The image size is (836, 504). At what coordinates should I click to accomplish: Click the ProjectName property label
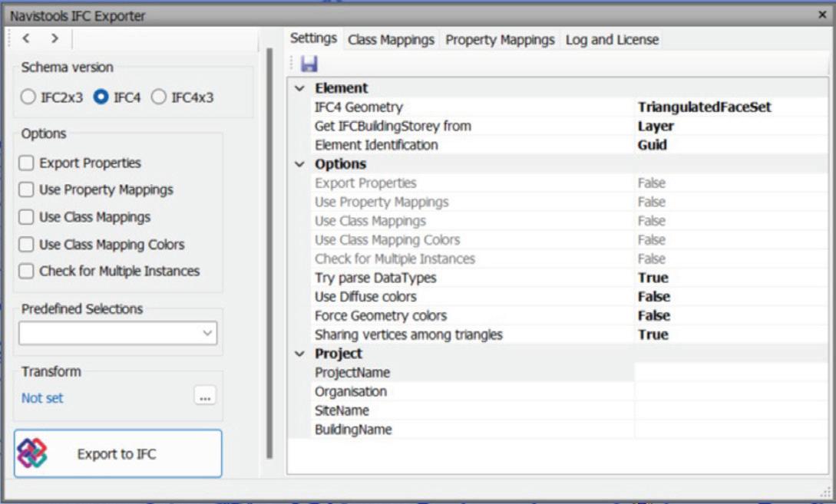(352, 373)
